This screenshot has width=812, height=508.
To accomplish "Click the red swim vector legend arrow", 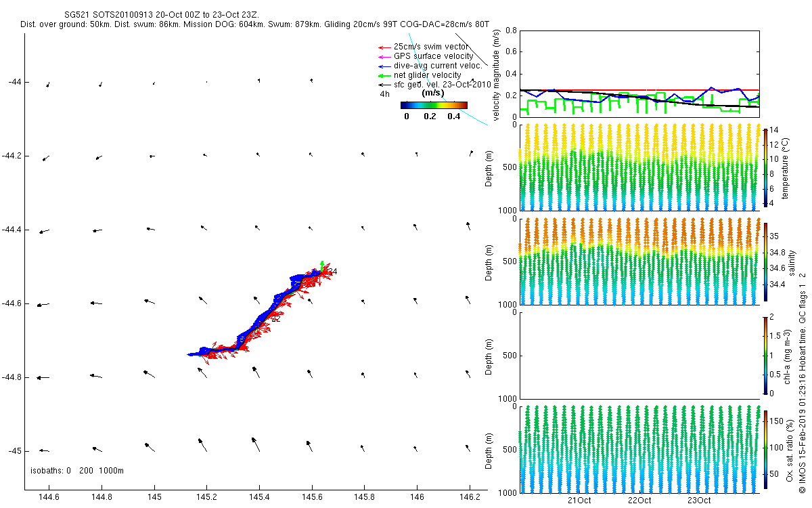I will pyautogui.click(x=383, y=47).
